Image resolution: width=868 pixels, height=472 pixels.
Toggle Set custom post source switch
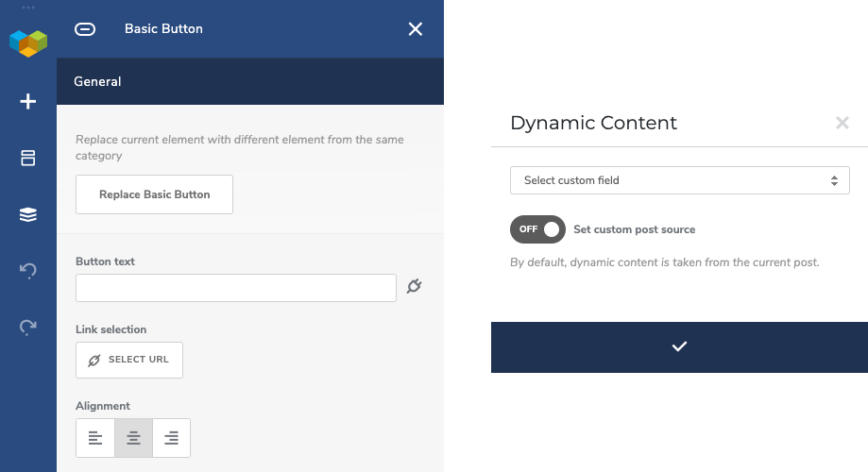coord(537,229)
